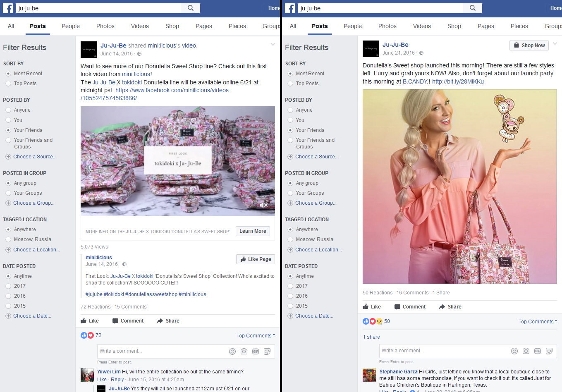Viewport: 562px width, 392px height.
Task: Open the emoji picker in right comment box
Action: coord(514,351)
